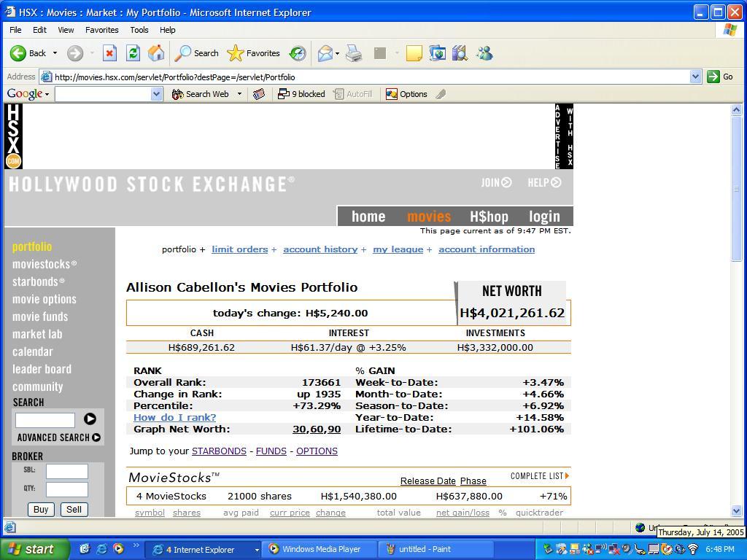This screenshot has width=747, height=560.
Task: Click the Google toolbar news icon beside Search Web
Action: point(259,94)
